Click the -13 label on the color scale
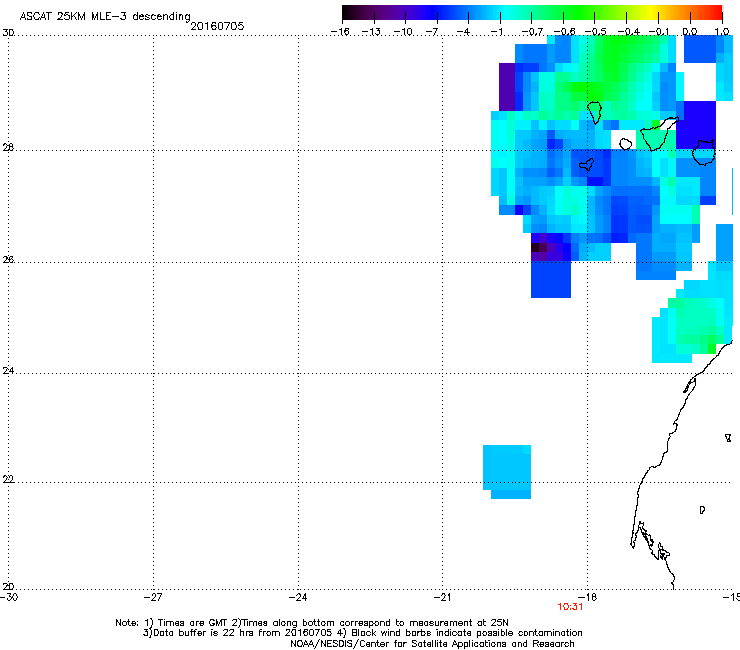The image size is (740, 650). click(x=371, y=32)
